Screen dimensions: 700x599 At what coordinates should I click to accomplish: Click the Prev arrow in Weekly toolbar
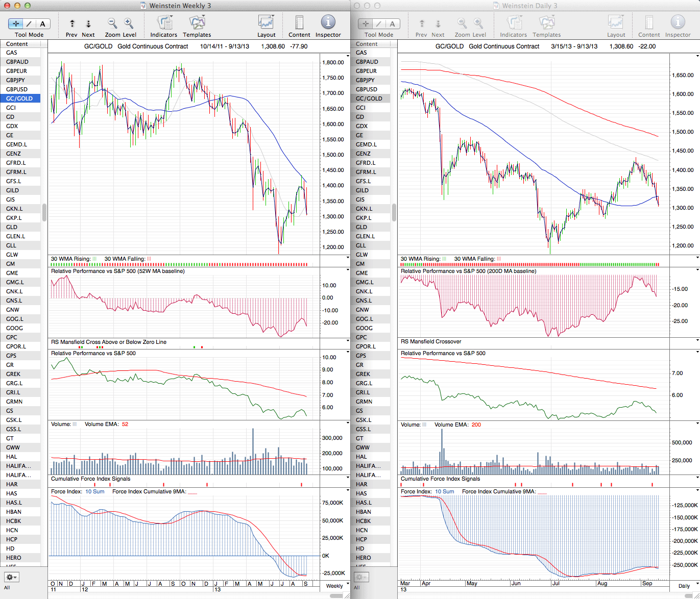[x=72, y=23]
